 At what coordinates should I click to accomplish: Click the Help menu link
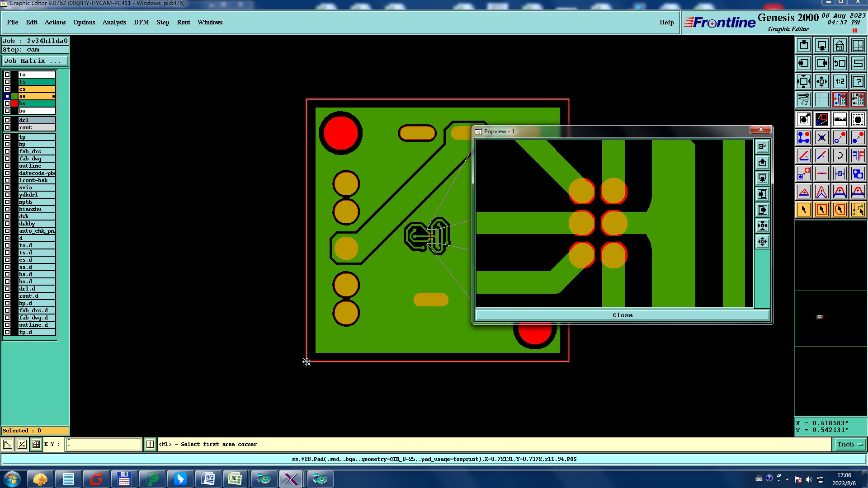[x=666, y=23]
